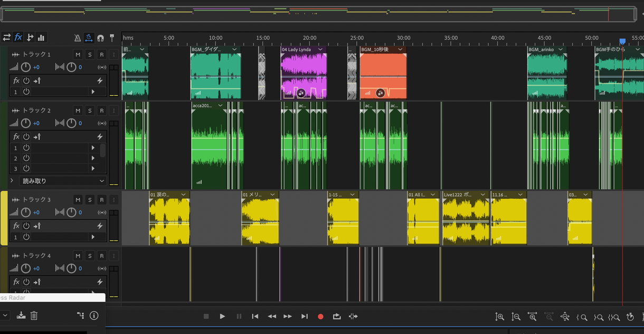The width and height of the screenshot is (644, 334).
Task: Select the orange BGM_10秒後 clip
Action: [383, 74]
